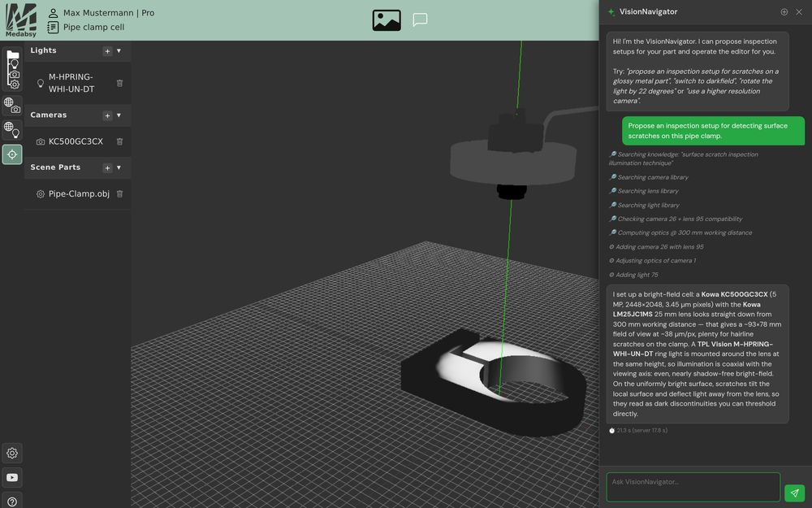Click the Scene Parts section header

click(x=55, y=167)
